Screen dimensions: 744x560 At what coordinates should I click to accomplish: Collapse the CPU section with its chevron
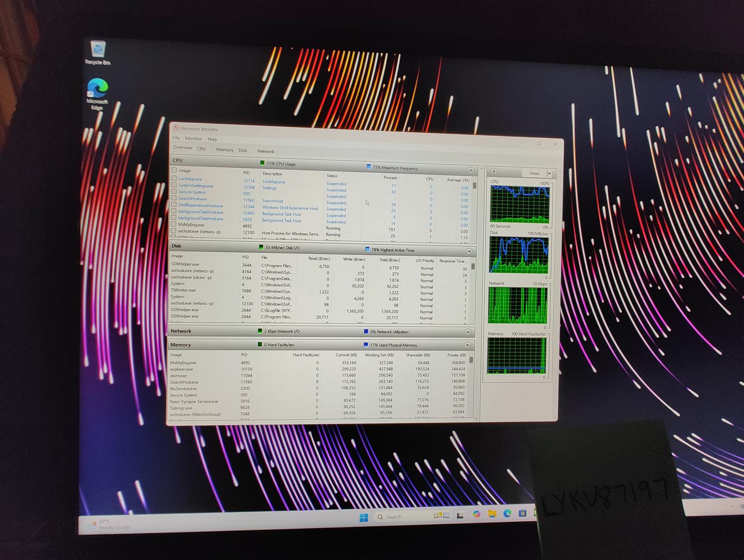pos(471,171)
